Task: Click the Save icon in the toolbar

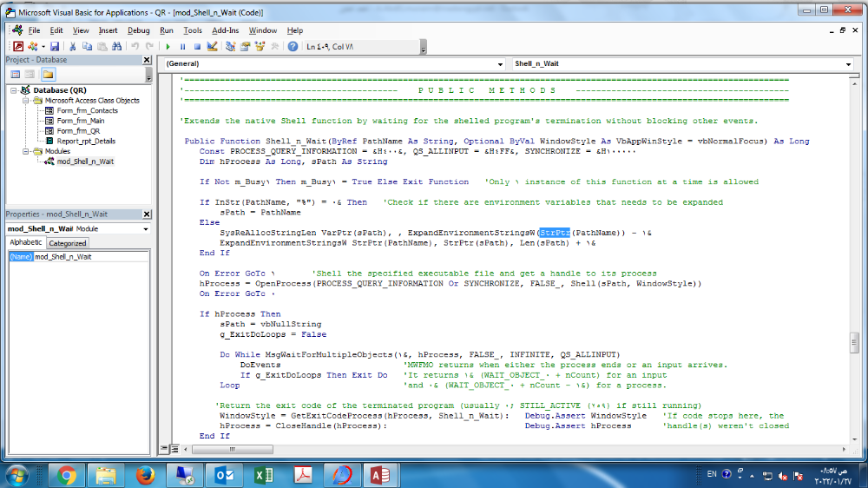Action: [55, 46]
